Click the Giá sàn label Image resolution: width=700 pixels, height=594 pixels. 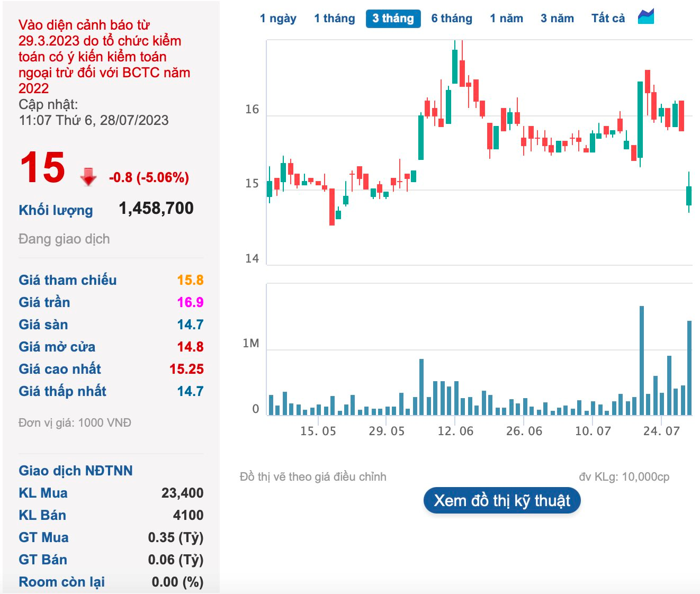point(43,325)
